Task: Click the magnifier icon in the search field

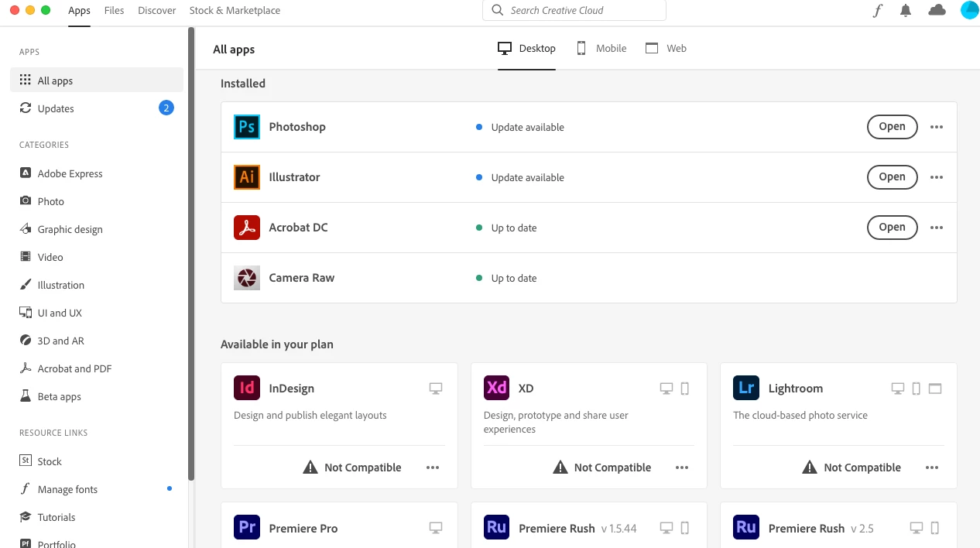Action: [x=497, y=10]
